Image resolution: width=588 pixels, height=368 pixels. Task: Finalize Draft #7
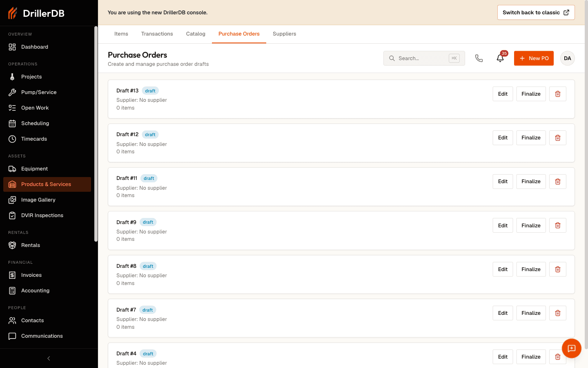pyautogui.click(x=531, y=313)
